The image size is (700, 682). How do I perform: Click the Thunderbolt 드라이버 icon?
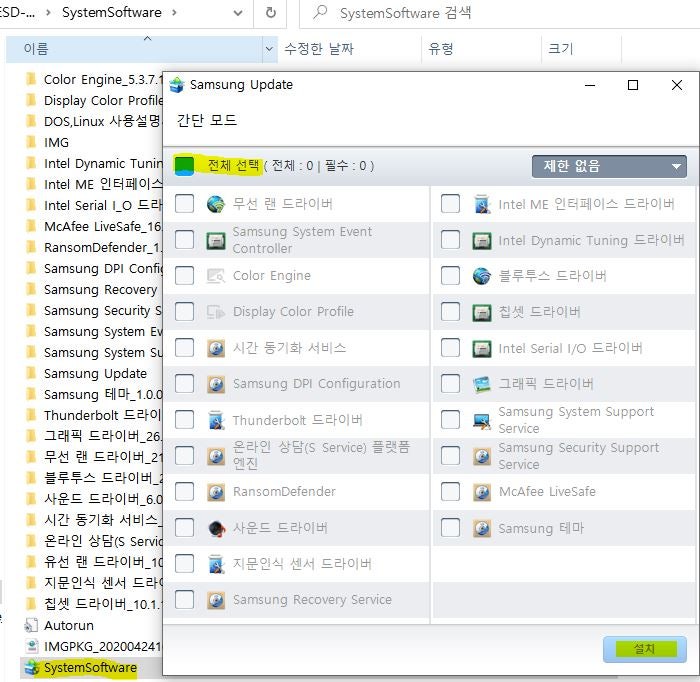coord(216,420)
